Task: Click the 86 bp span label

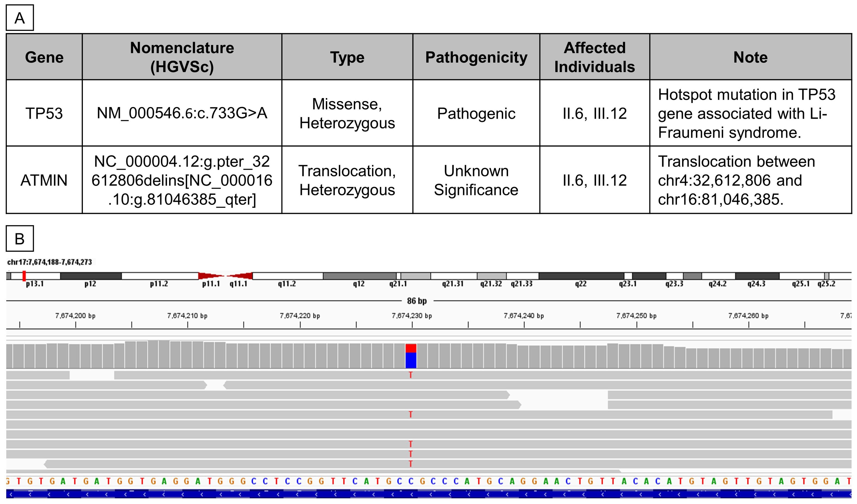Action: coord(417,301)
